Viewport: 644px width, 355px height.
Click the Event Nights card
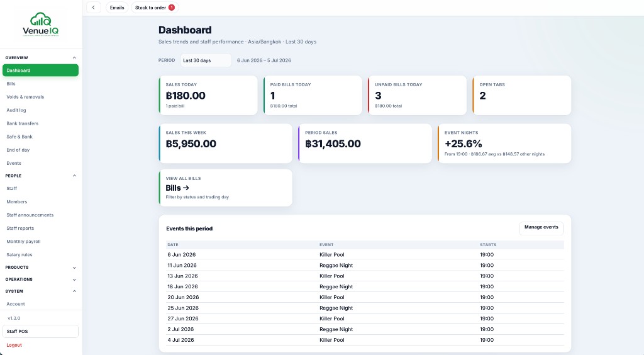[504, 144]
